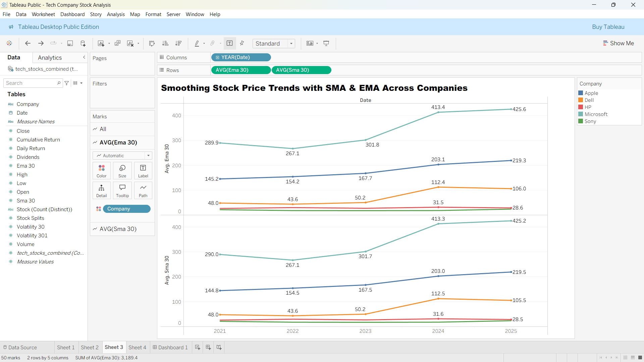Expand the All marks card section

click(122, 129)
